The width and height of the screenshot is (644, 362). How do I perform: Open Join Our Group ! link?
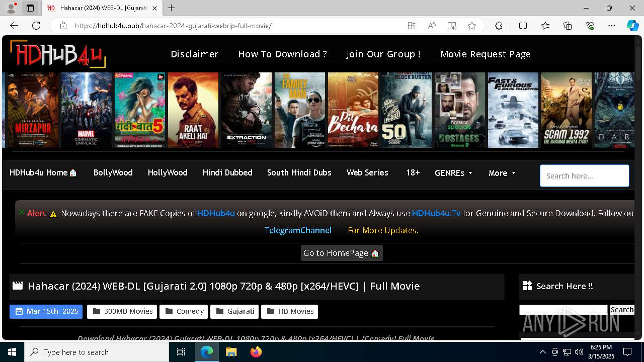click(x=383, y=54)
